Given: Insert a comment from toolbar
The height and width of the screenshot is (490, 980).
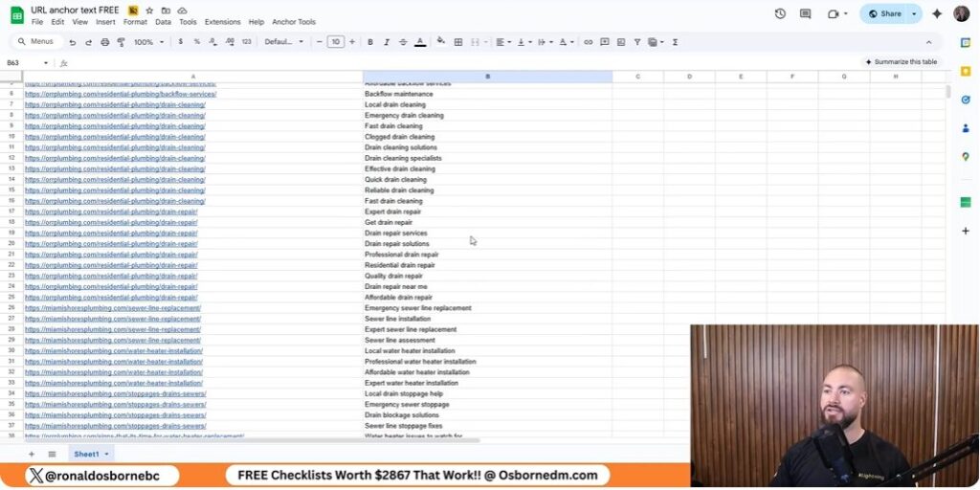Looking at the screenshot, I should click(x=605, y=42).
